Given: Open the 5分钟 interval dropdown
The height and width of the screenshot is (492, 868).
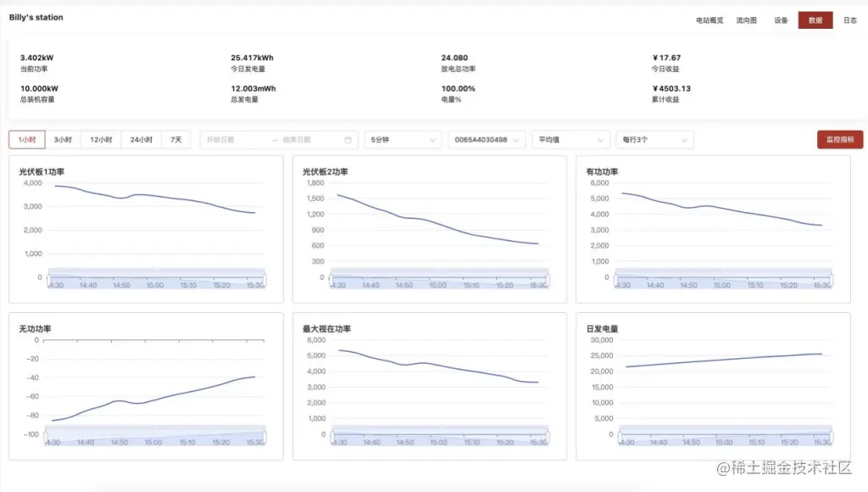Looking at the screenshot, I should tap(403, 140).
